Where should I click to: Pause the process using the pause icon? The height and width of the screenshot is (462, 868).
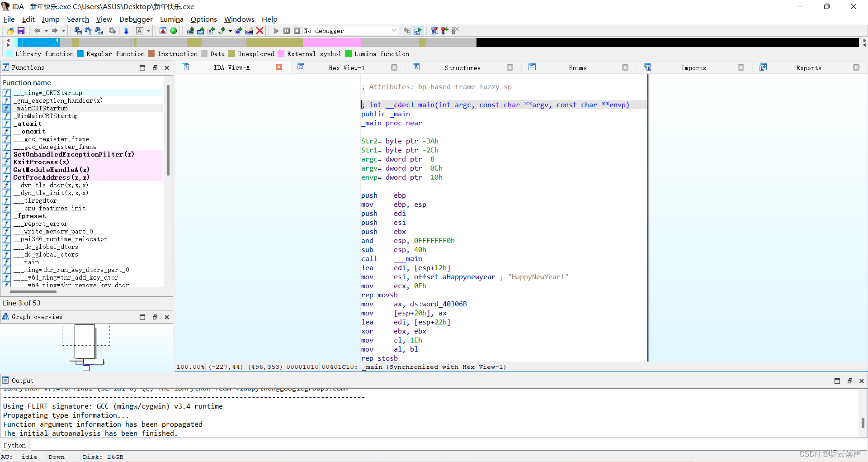tap(287, 30)
